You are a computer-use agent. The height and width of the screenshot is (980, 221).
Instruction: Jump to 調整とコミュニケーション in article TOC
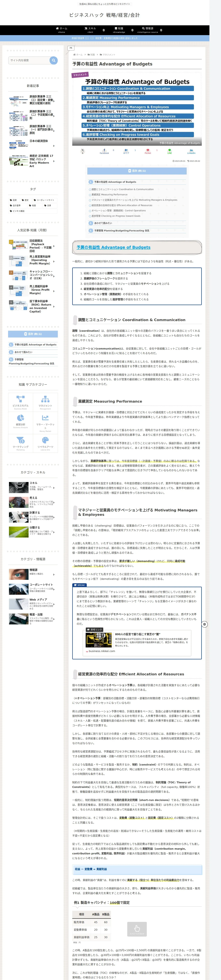(122, 189)
